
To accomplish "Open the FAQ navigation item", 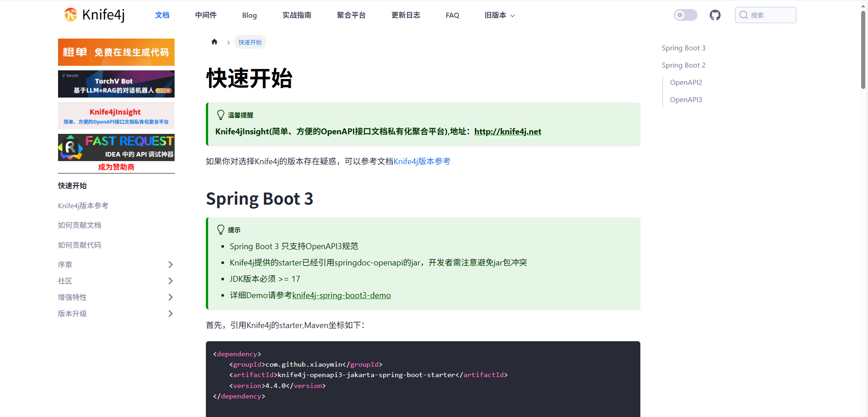I will click(x=452, y=15).
